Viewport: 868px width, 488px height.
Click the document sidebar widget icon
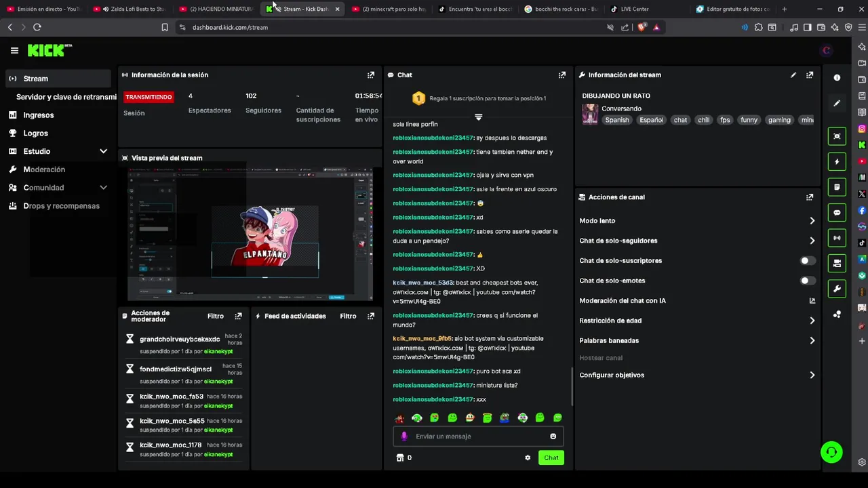[x=837, y=187]
